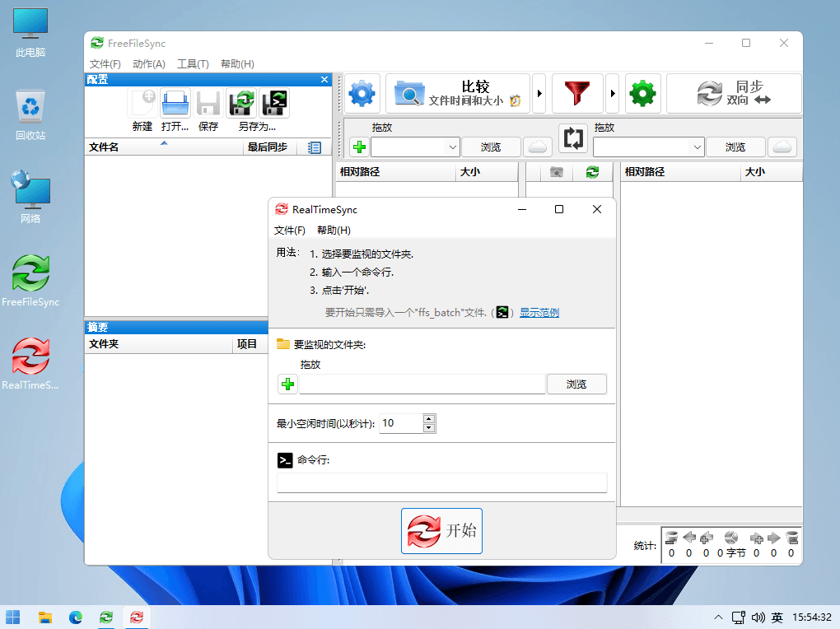The height and width of the screenshot is (629, 840).
Task: Click the column layout icon in config list
Action: (315, 147)
